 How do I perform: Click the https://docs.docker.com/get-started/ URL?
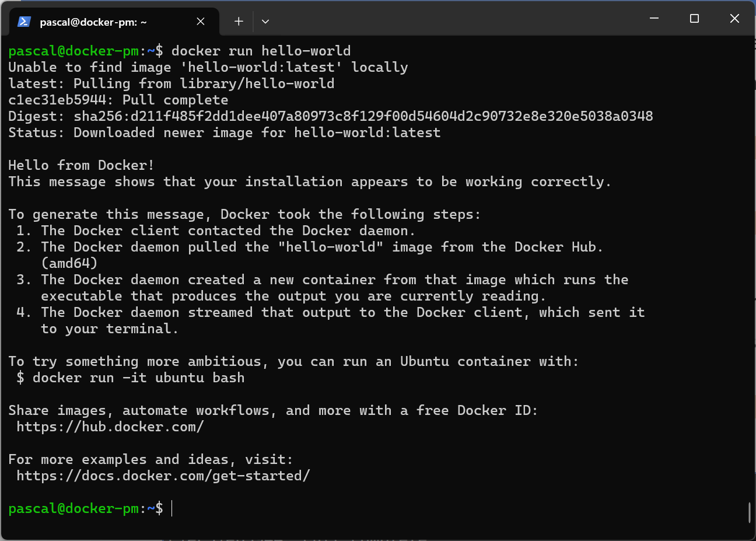point(163,476)
